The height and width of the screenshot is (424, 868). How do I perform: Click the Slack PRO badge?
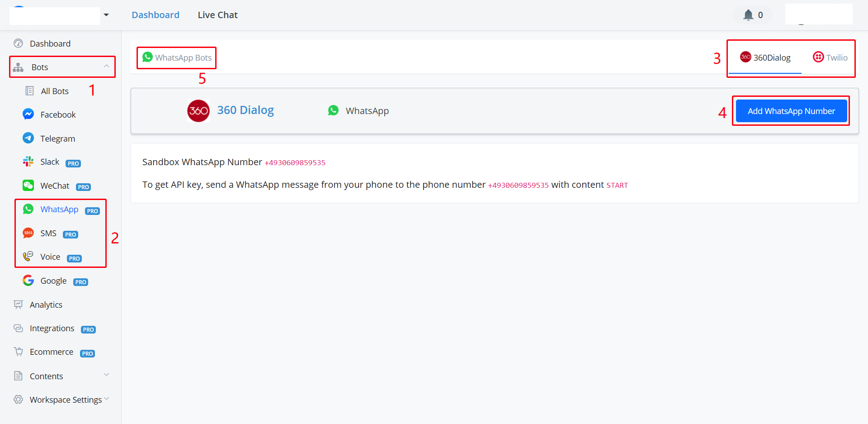point(73,163)
